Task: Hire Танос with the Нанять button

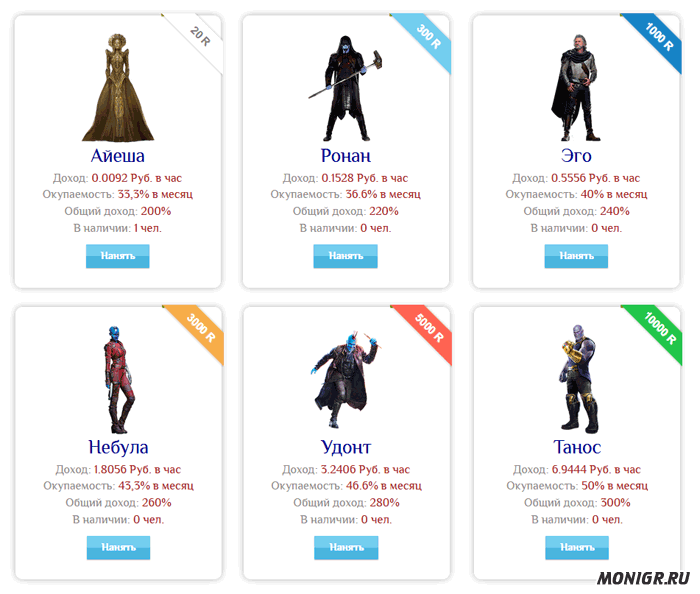Action: pyautogui.click(x=577, y=548)
